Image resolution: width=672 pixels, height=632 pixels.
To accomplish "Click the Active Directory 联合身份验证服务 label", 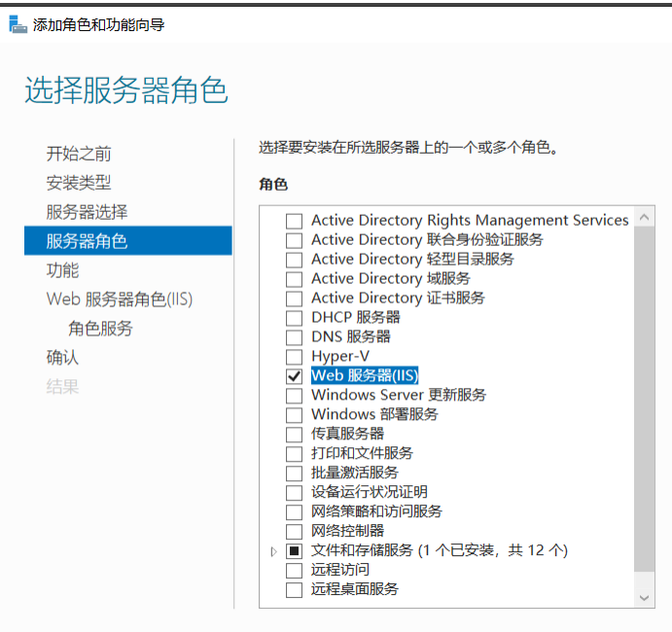I will pyautogui.click(x=427, y=239).
